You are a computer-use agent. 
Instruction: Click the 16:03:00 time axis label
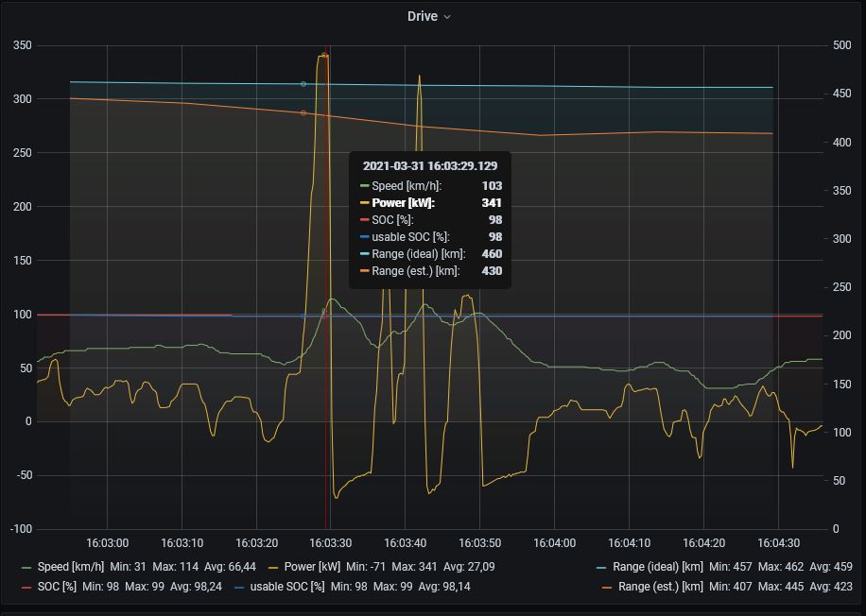(x=107, y=543)
